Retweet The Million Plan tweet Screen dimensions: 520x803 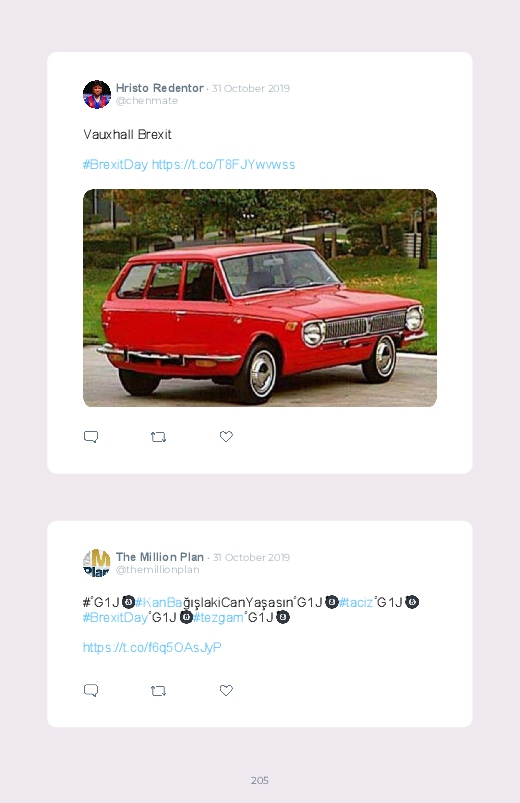(158, 691)
